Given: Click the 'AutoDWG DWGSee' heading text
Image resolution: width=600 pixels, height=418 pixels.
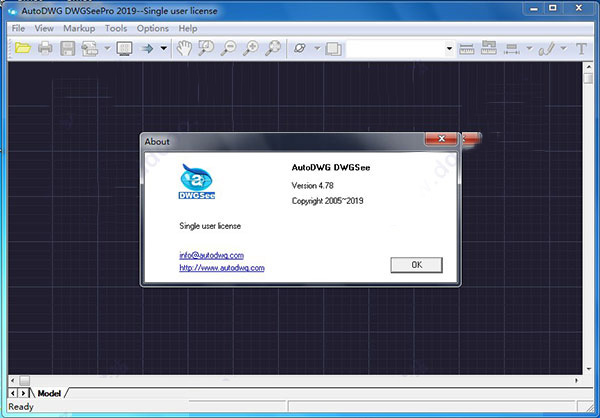Looking at the screenshot, I should (331, 168).
